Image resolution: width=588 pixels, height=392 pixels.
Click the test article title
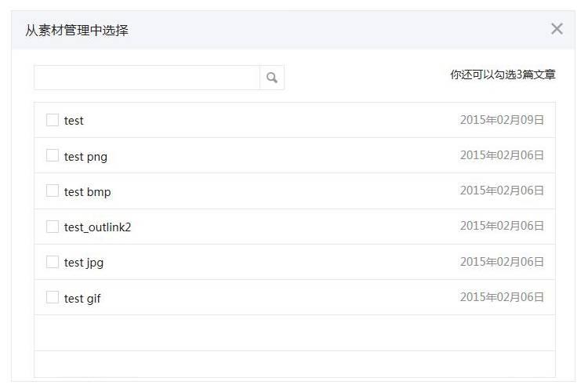(x=74, y=121)
